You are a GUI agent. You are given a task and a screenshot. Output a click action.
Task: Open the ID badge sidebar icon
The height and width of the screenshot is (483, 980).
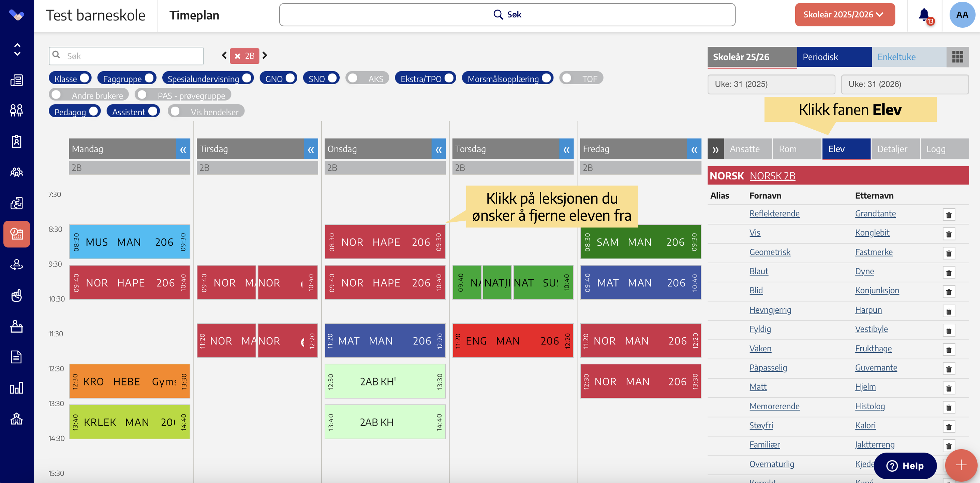[16, 141]
